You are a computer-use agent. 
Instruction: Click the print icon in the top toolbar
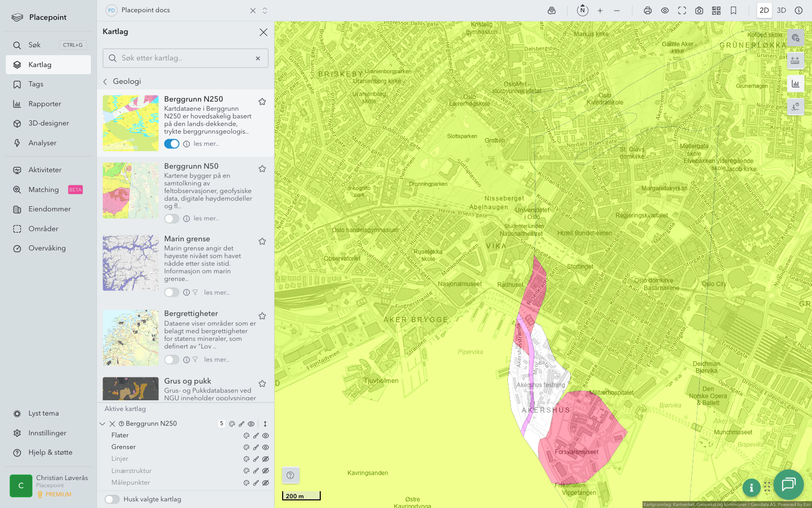coord(648,11)
